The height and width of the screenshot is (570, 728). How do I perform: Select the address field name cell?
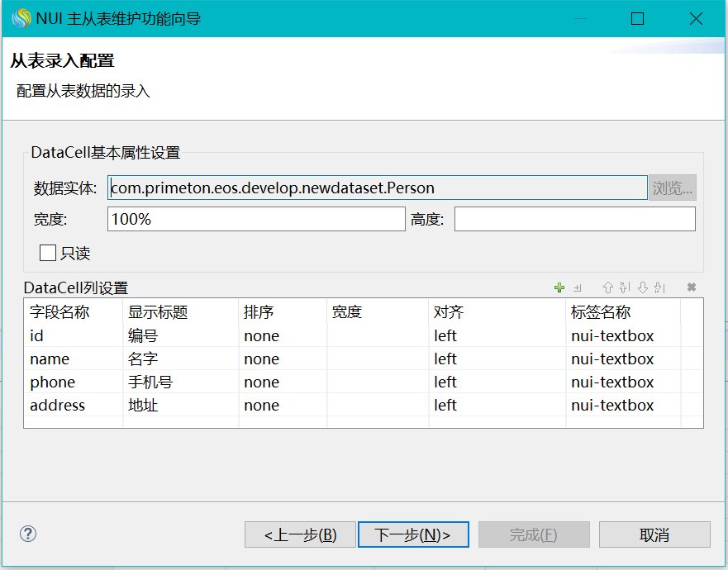73,406
